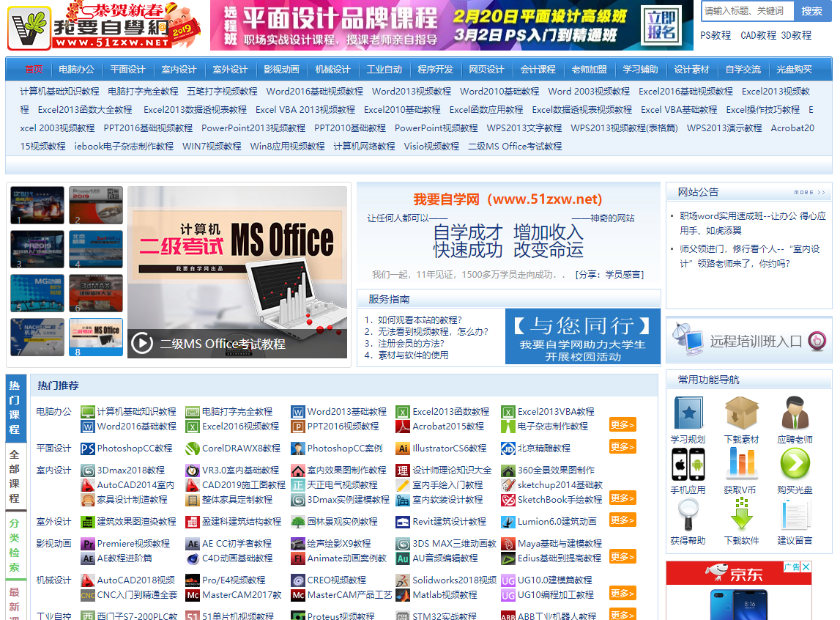Open the 光盘购买 navigation tab

pos(794,69)
